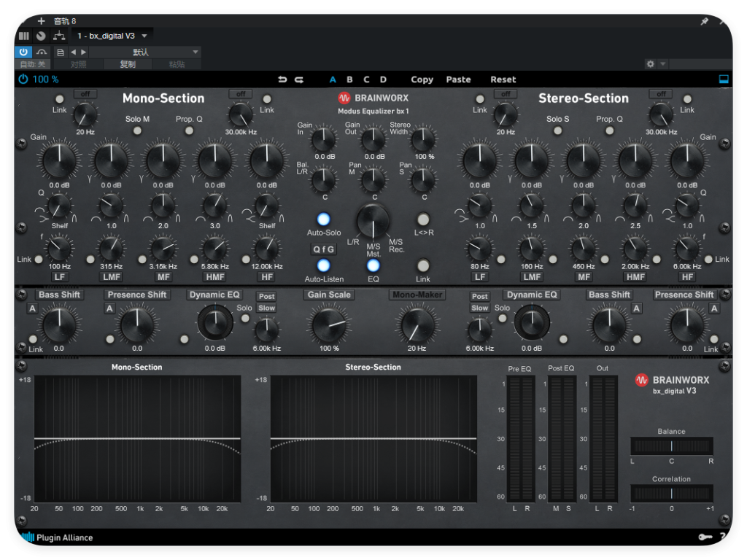Enable Prop. Q in the Mono-Section
The image size is (747, 560).
(x=189, y=131)
